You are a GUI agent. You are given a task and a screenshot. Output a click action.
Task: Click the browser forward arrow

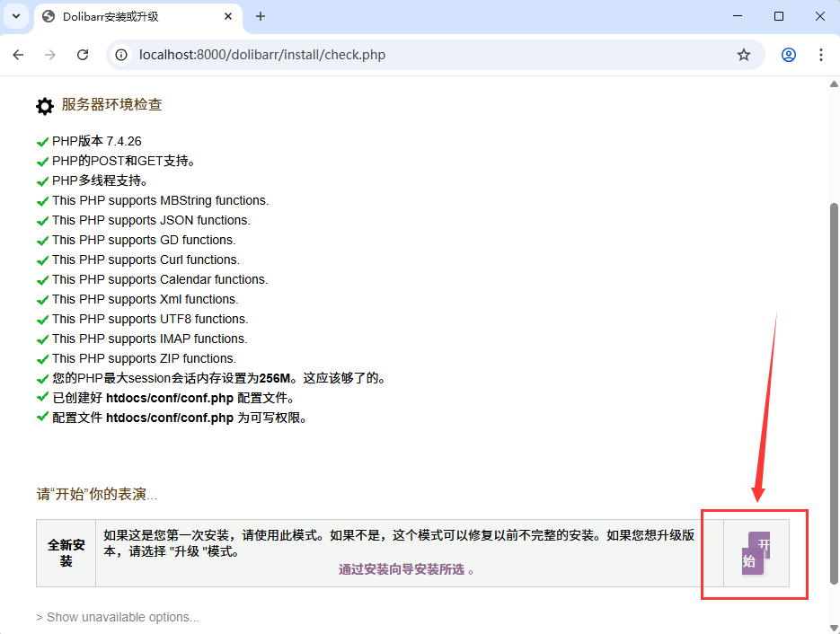click(x=49, y=55)
